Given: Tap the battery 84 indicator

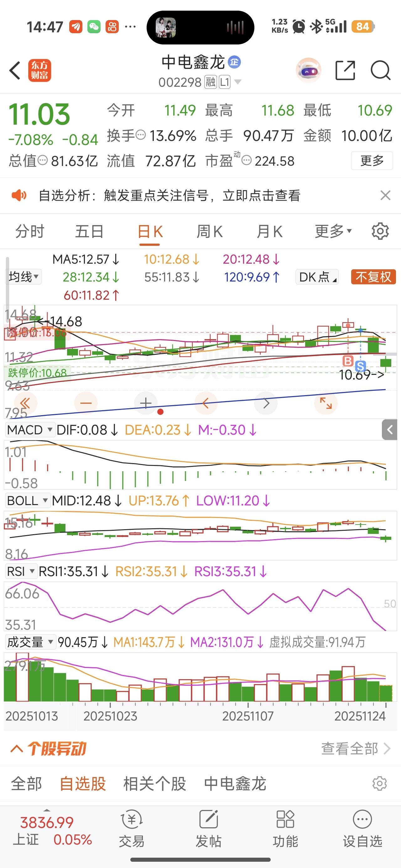Looking at the screenshot, I should pyautogui.click(x=363, y=27).
